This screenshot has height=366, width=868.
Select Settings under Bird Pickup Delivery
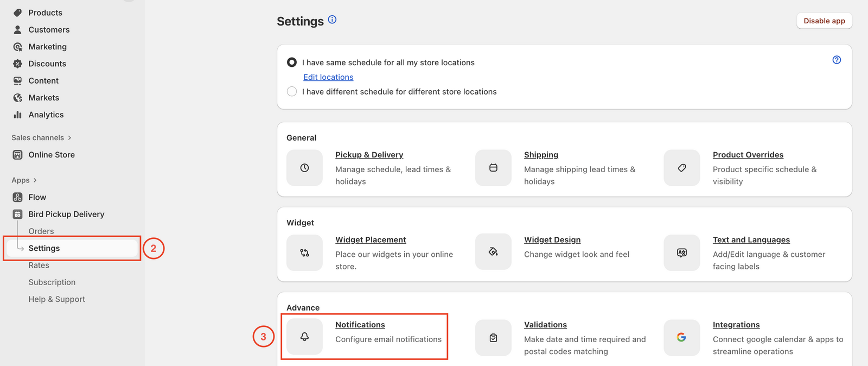click(72, 248)
